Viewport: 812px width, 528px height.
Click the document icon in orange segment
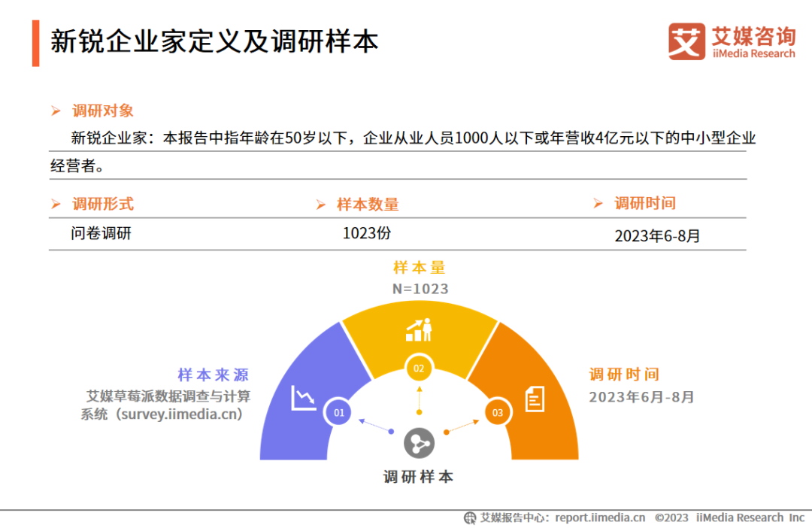[x=535, y=399]
